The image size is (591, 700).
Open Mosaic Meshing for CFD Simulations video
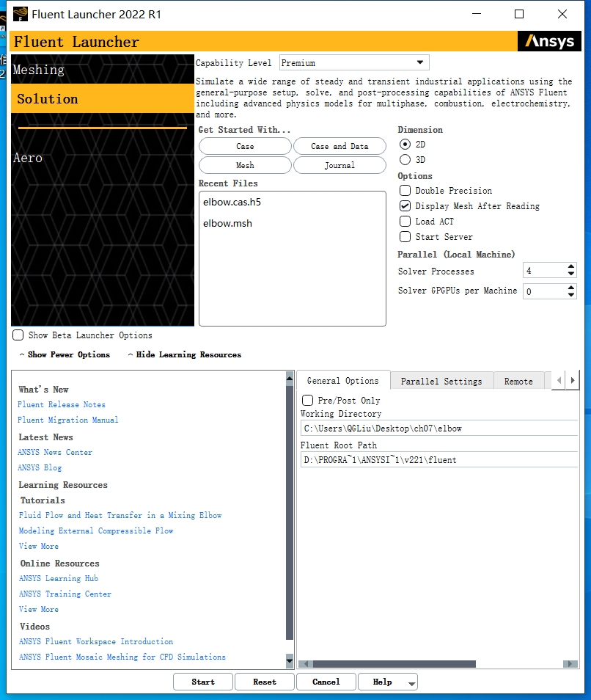(x=122, y=657)
